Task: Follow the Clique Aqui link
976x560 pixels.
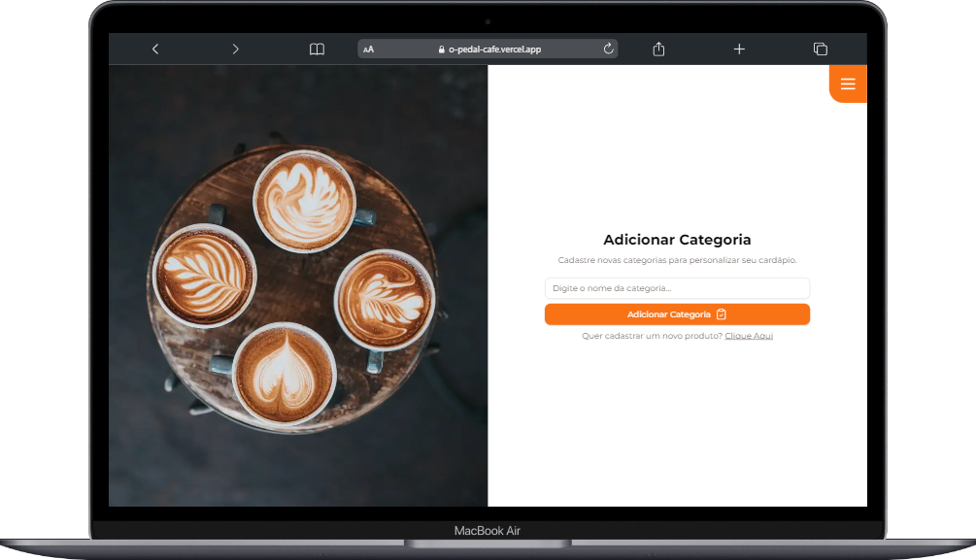Action: [749, 336]
